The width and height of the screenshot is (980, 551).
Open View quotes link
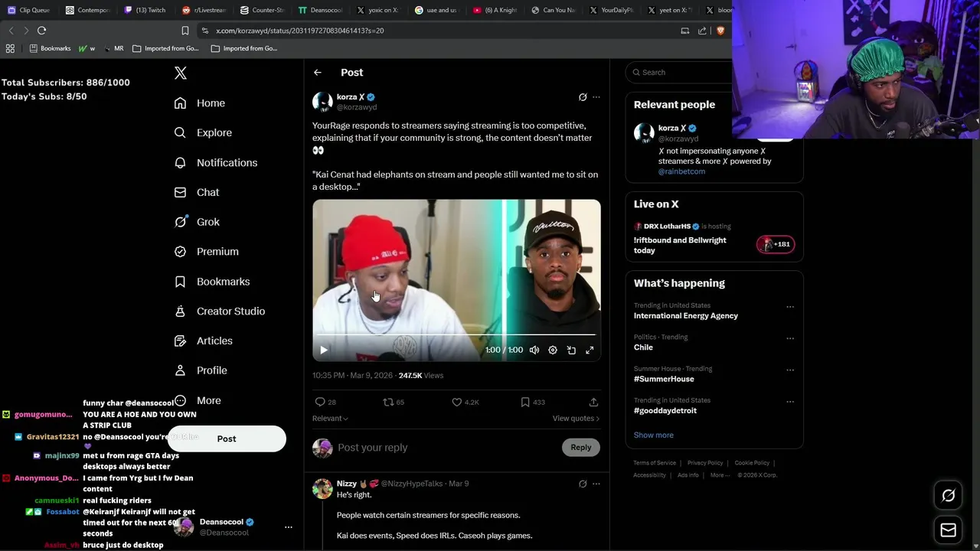[x=576, y=419]
